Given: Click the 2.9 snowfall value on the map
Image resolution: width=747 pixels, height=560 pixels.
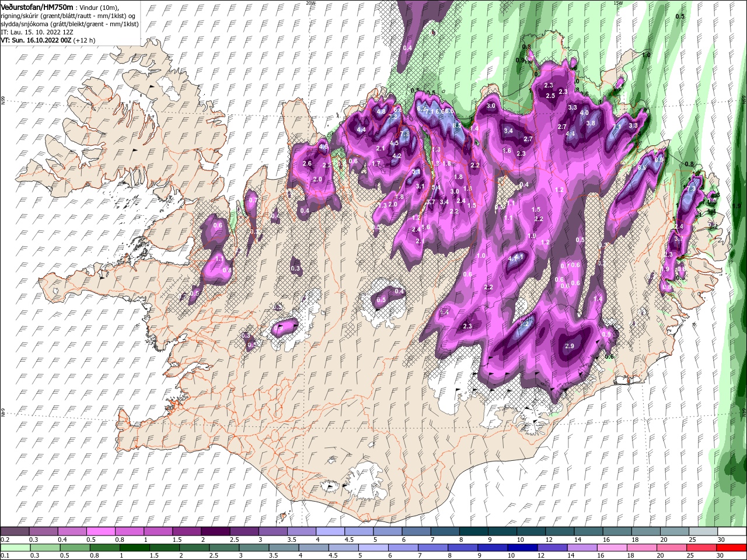Looking at the screenshot, I should [570, 346].
